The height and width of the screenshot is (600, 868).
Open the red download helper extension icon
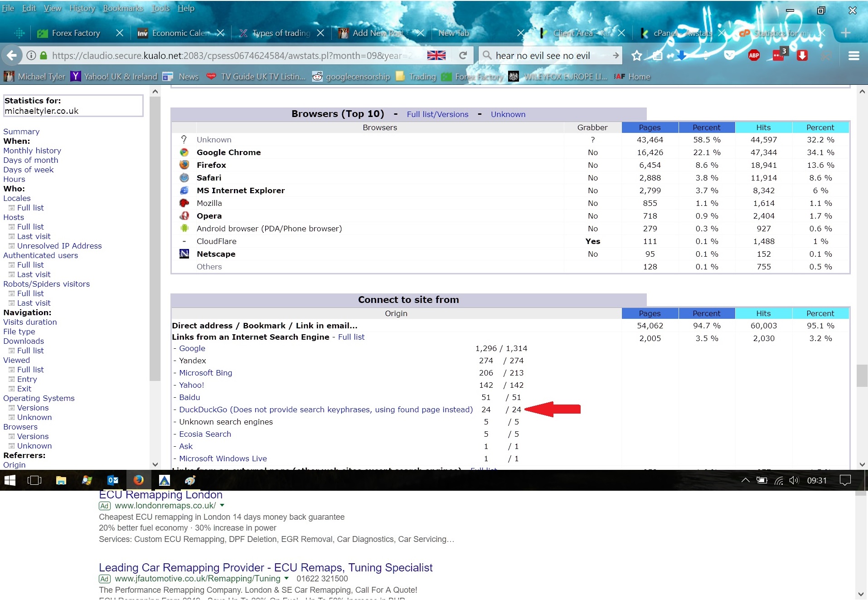pos(802,55)
